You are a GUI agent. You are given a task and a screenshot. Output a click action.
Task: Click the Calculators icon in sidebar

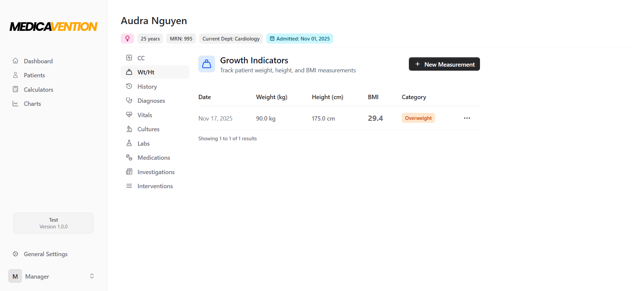pyautogui.click(x=15, y=89)
